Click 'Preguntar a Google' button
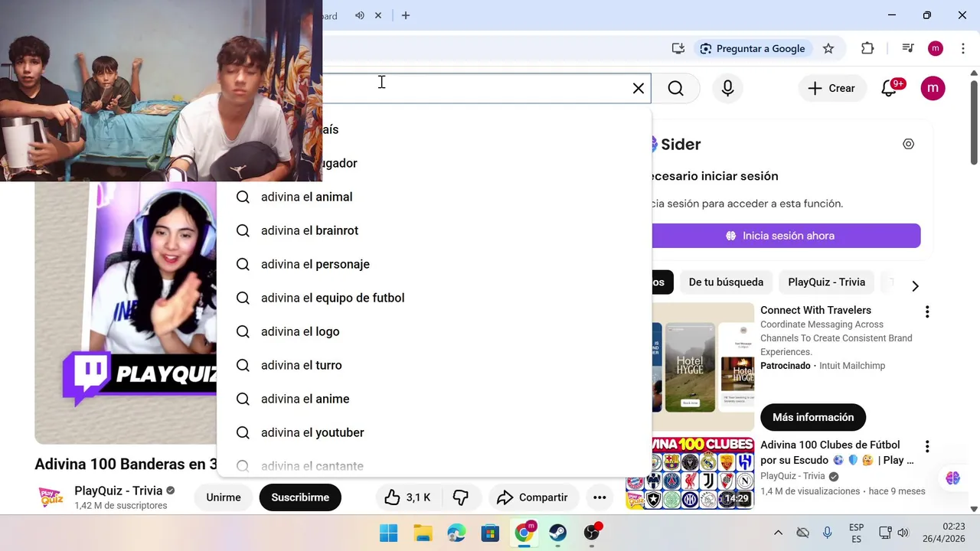The height and width of the screenshot is (551, 980). coord(752,48)
